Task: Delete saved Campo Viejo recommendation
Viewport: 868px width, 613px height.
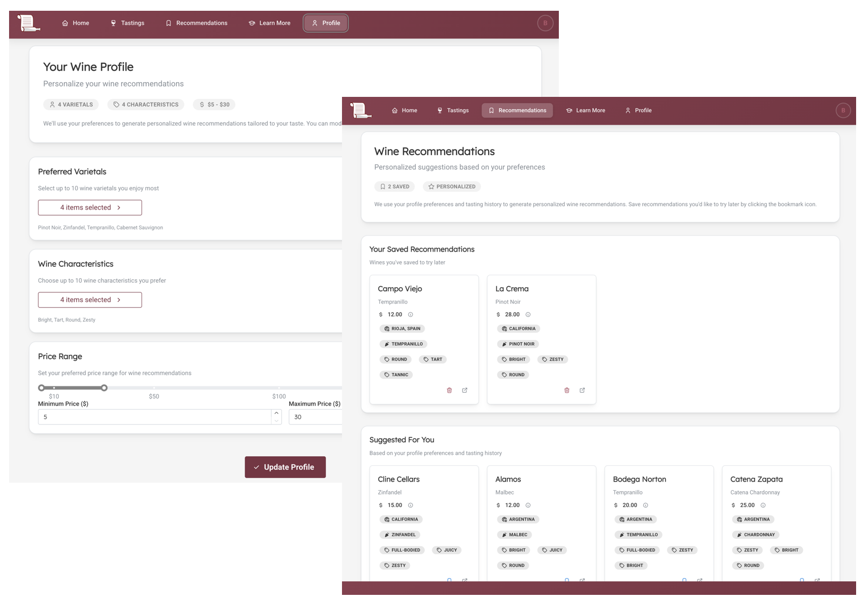Action: [x=450, y=390]
